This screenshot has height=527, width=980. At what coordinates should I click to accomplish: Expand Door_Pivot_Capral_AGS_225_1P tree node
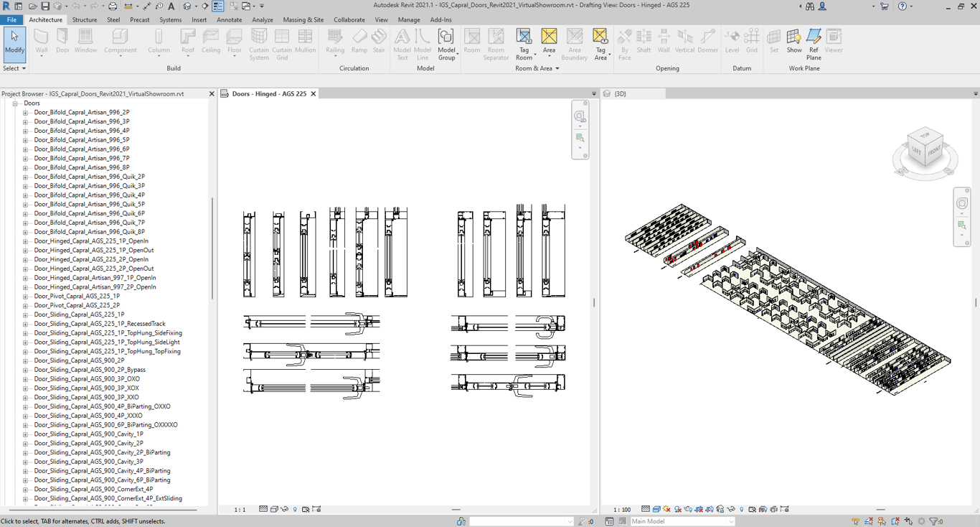point(25,297)
